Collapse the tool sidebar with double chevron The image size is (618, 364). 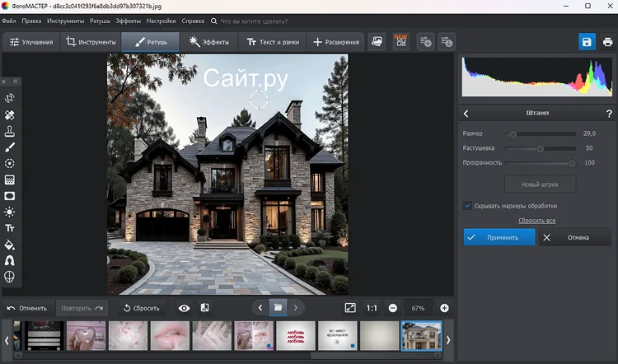(16, 82)
